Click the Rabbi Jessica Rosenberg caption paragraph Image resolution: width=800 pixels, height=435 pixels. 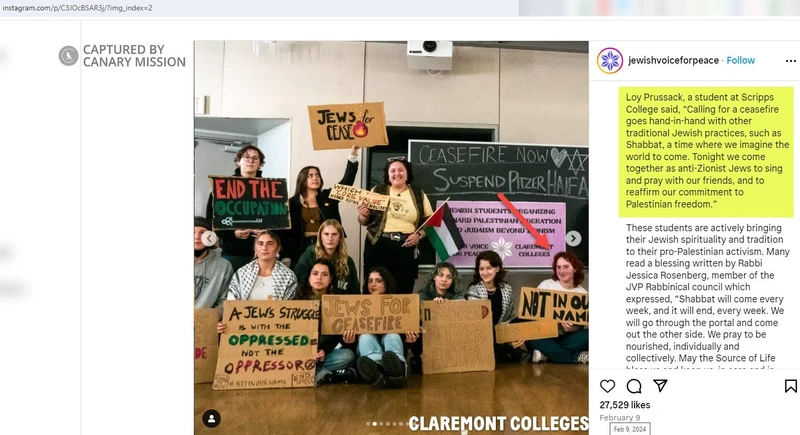[x=707, y=296]
